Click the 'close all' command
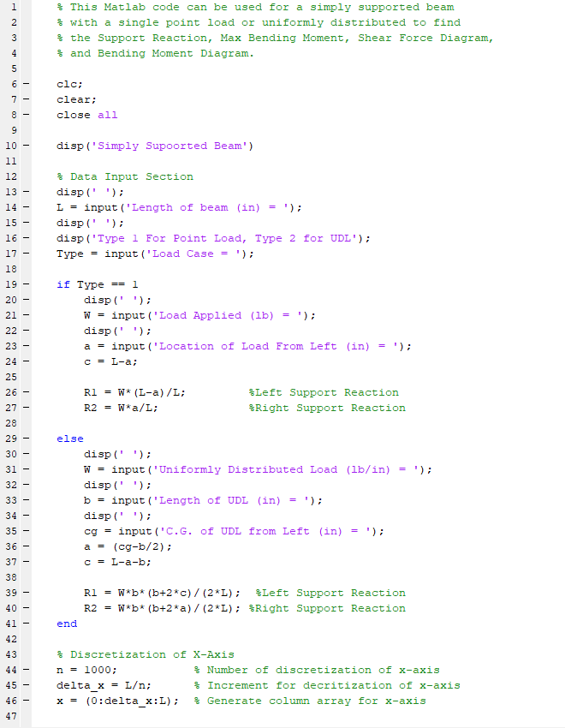The image size is (565, 728). pos(86,115)
